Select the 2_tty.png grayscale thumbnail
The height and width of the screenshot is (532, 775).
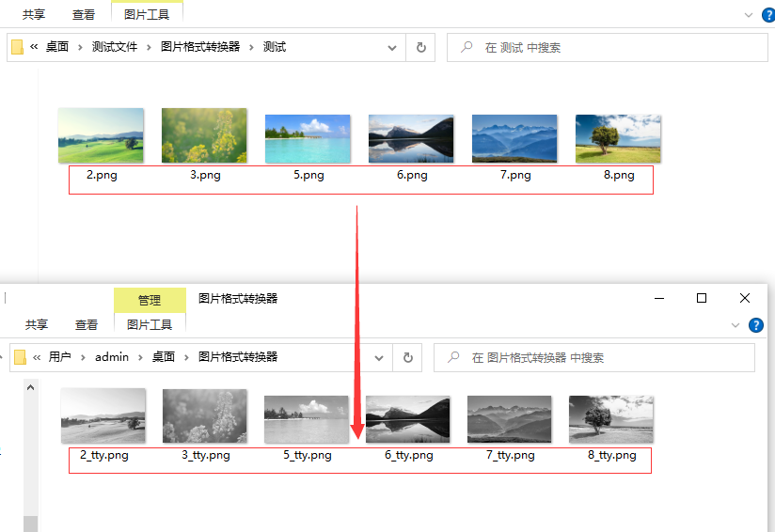click(103, 415)
